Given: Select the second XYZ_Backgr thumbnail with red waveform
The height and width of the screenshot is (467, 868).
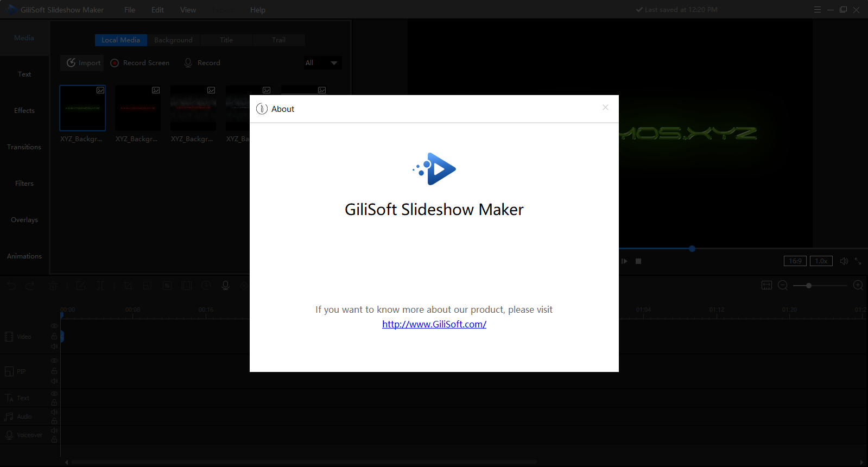Looking at the screenshot, I should point(138,108).
